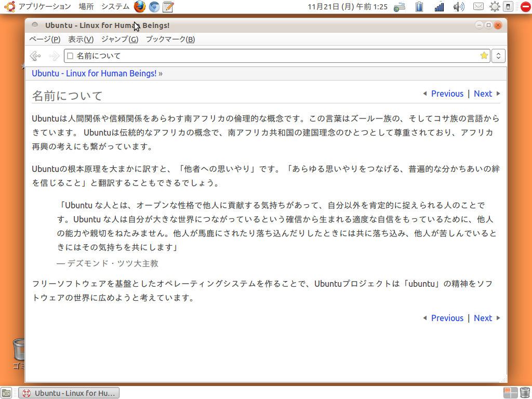Click the quote starting 「Ubuntu な人とは

point(277,227)
